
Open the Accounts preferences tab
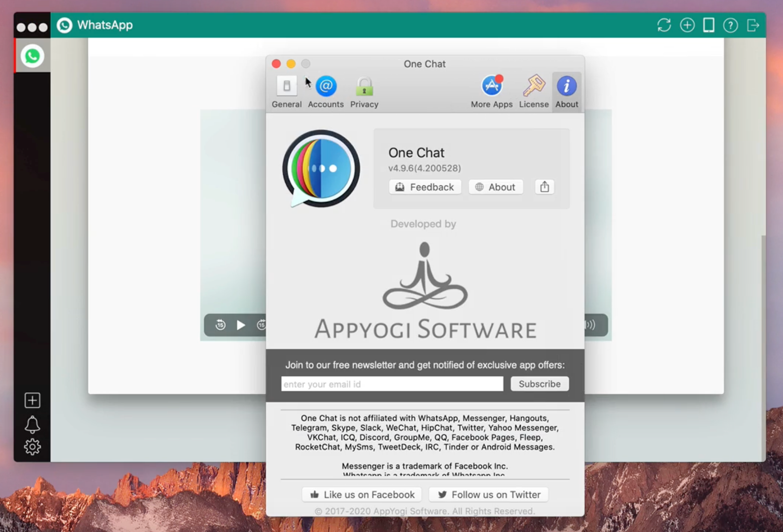tap(326, 92)
